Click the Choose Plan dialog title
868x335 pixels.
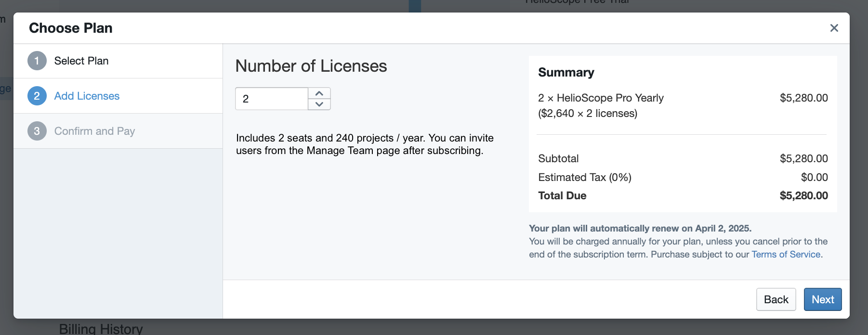(71, 28)
